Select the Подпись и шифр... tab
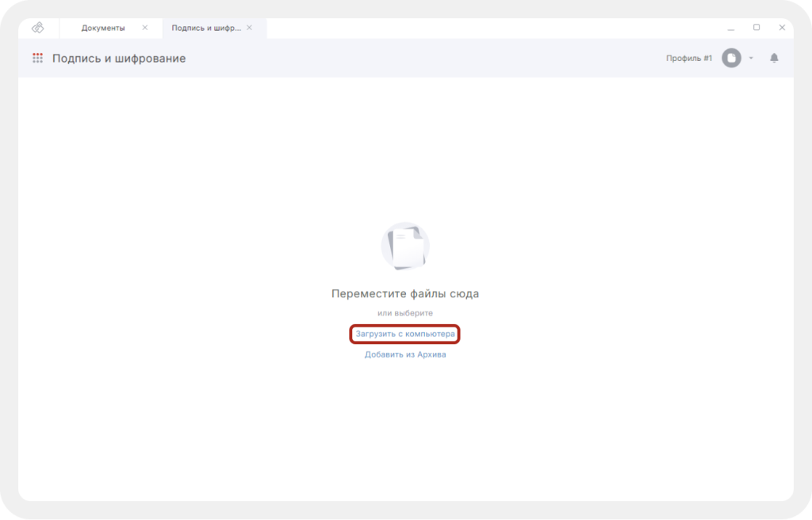Image resolution: width=812 pixels, height=520 pixels. [205, 28]
